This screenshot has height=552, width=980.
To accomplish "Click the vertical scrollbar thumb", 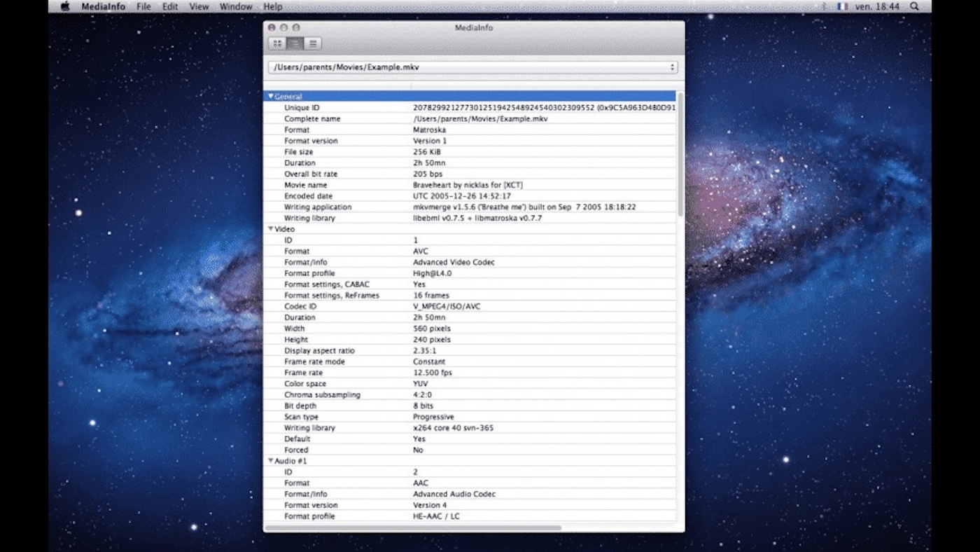I will pos(680,154).
